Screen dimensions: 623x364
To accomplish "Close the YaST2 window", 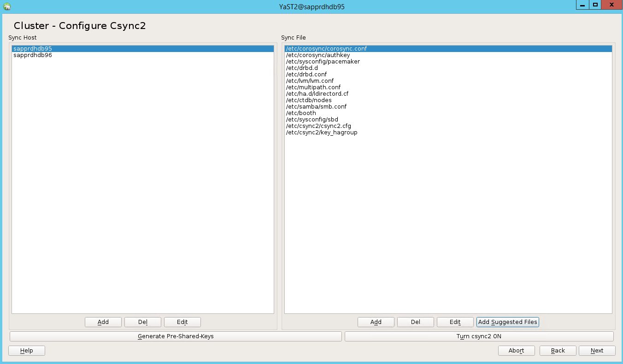I will (611, 5).
